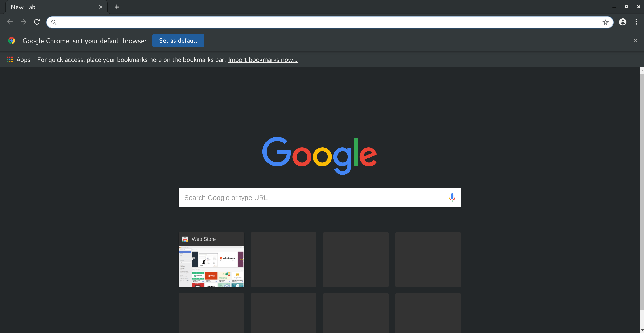This screenshot has height=333, width=644.
Task: Open the profile avatar menu
Action: point(623,22)
